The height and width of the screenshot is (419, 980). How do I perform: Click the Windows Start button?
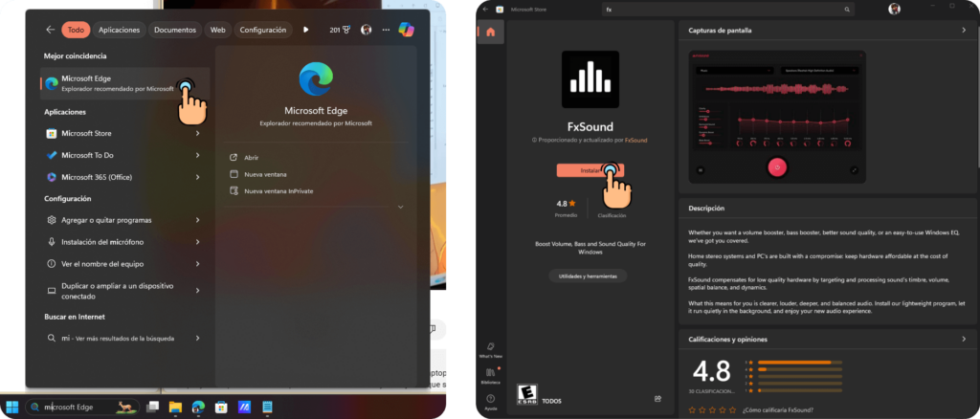point(11,407)
